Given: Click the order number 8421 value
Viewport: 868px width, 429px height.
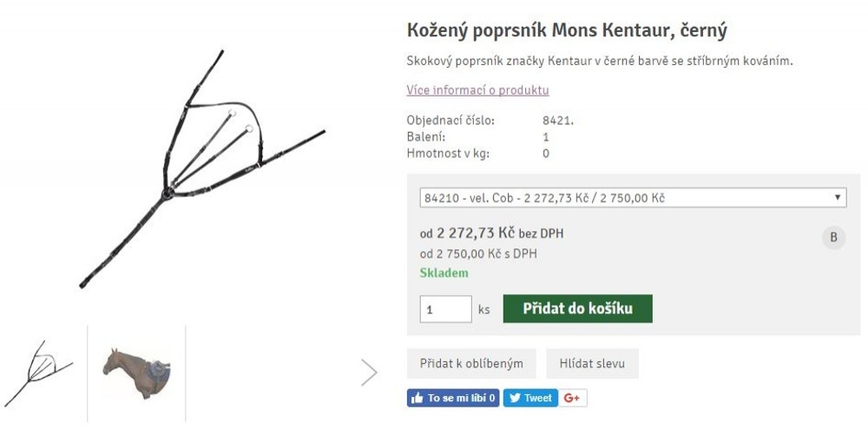Looking at the screenshot, I should 558,121.
